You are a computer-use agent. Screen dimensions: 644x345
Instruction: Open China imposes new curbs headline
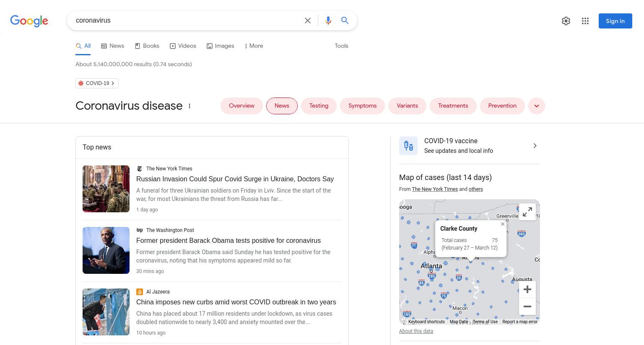click(x=236, y=302)
